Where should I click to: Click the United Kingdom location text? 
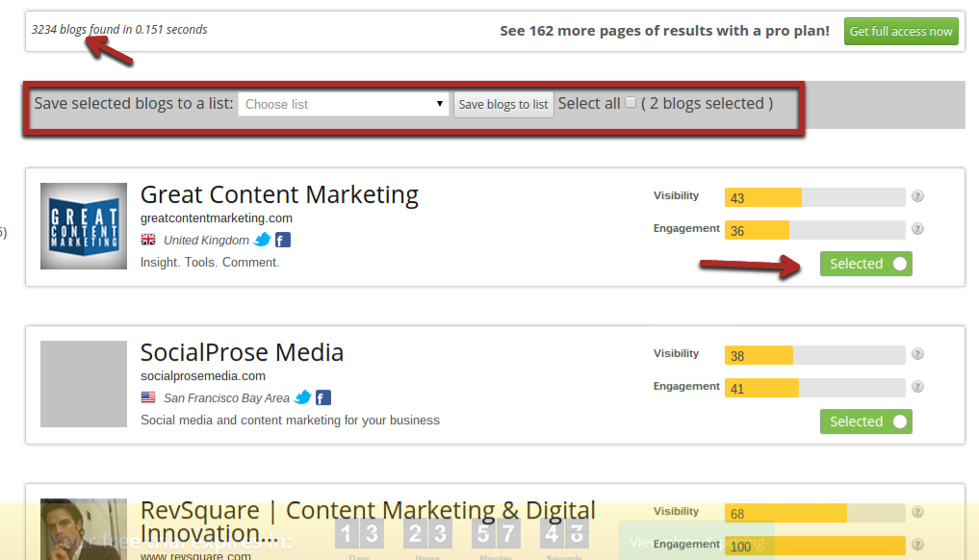[206, 241]
